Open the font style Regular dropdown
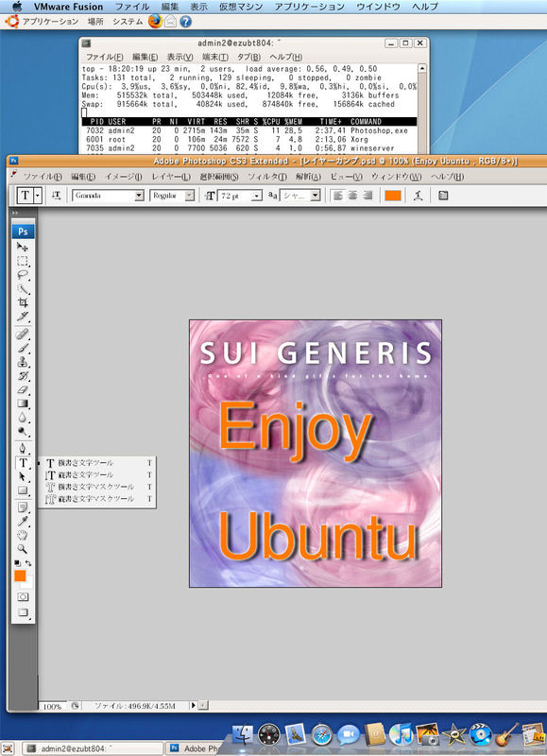This screenshot has height=756, width=547. (190, 196)
